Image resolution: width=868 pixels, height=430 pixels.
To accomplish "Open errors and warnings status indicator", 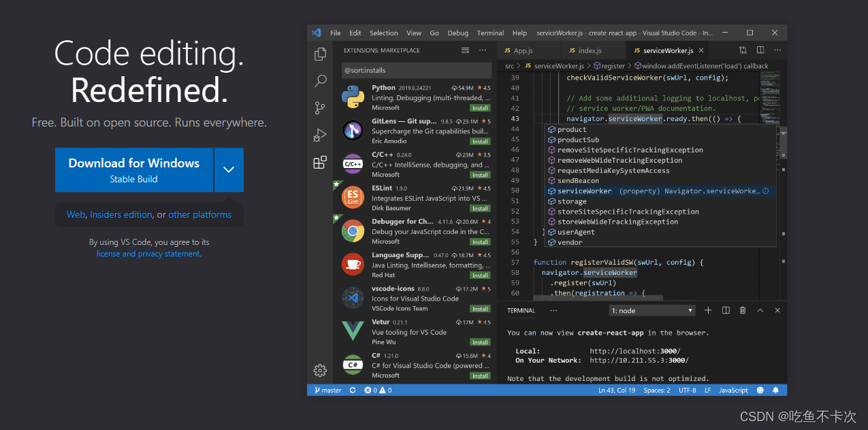I will pos(378,391).
